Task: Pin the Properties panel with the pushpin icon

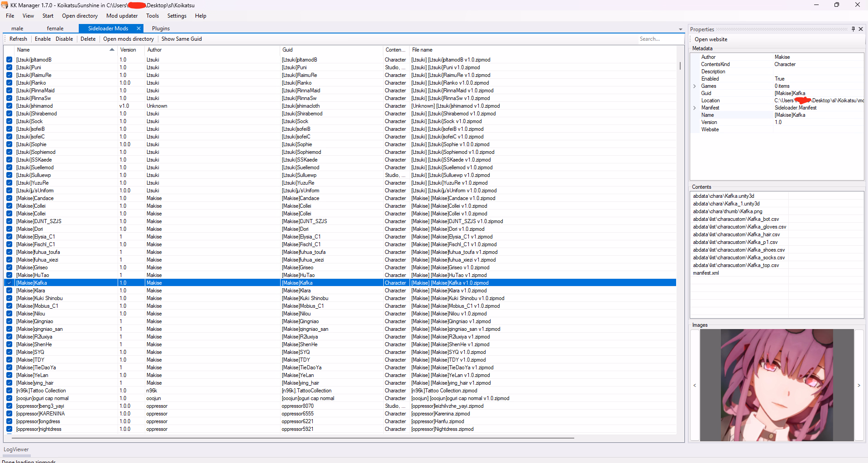Action: click(853, 29)
